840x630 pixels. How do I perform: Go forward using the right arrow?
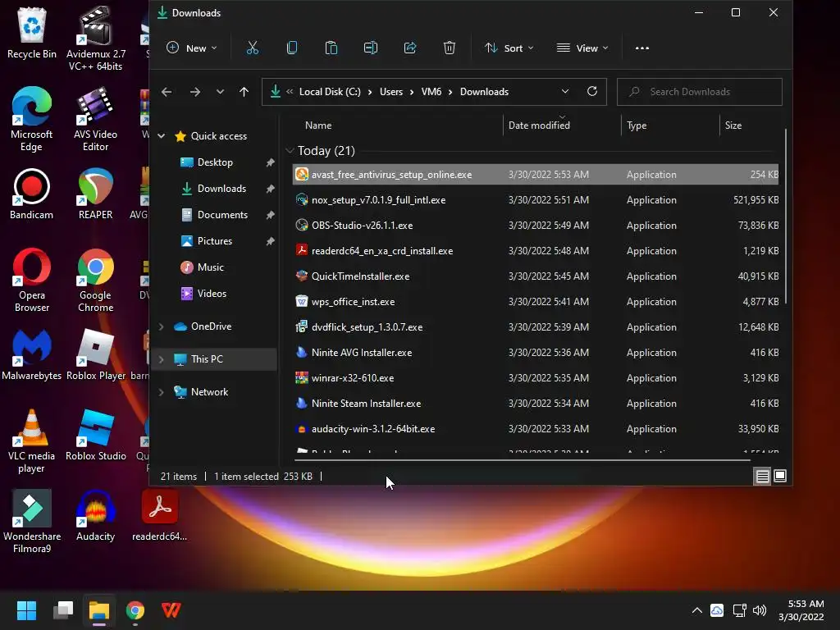(x=195, y=92)
